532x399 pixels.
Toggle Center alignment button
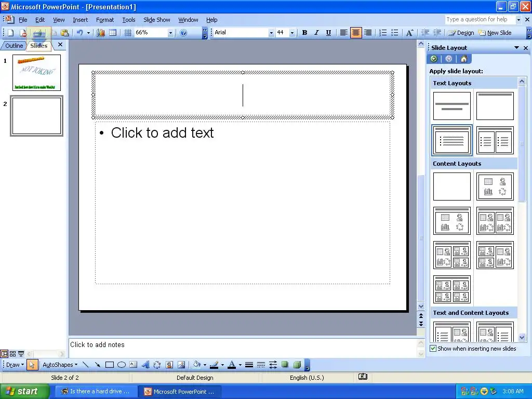tap(355, 33)
